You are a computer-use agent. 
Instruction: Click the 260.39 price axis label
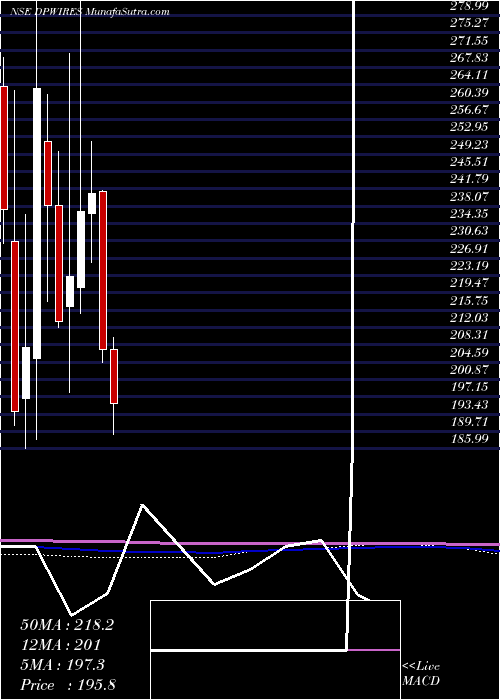click(x=468, y=93)
